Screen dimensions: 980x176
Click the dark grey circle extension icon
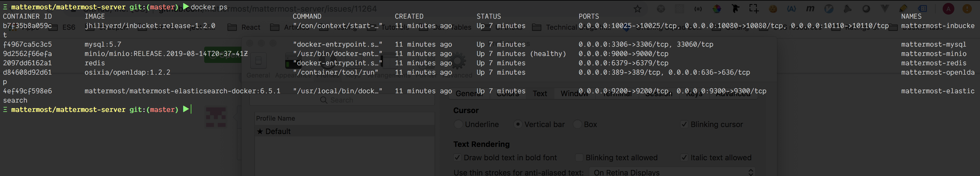[866, 9]
